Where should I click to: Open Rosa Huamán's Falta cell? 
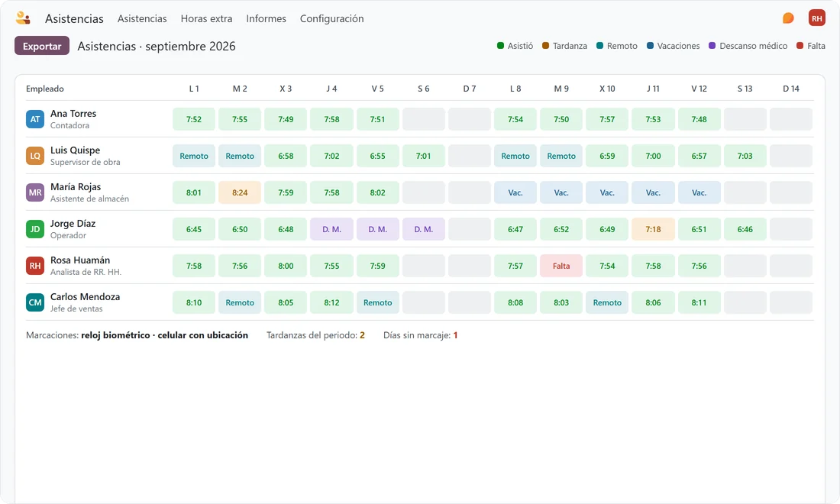pos(561,266)
